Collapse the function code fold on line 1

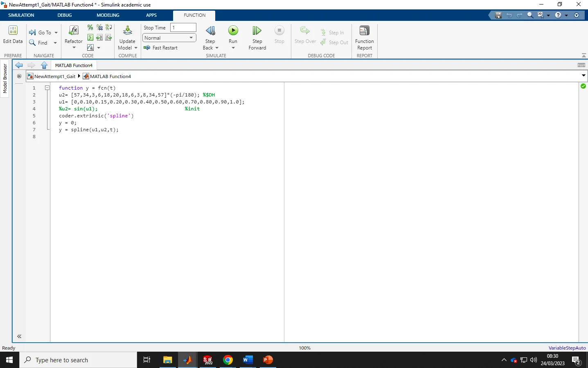tap(47, 88)
